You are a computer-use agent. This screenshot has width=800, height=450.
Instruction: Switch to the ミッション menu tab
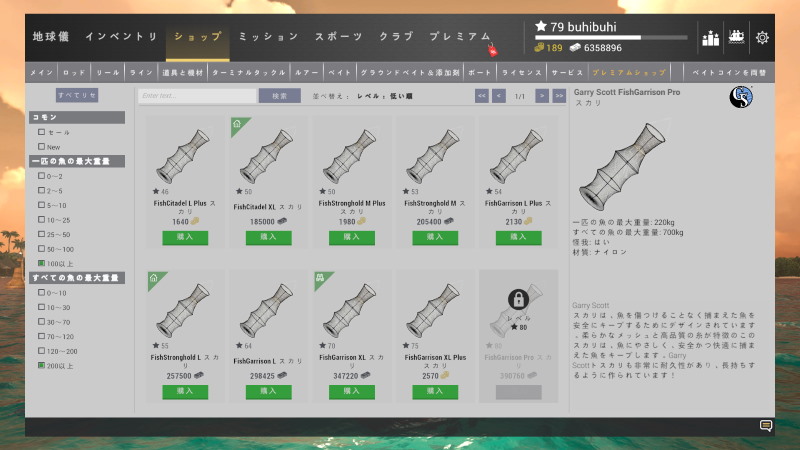coord(268,37)
